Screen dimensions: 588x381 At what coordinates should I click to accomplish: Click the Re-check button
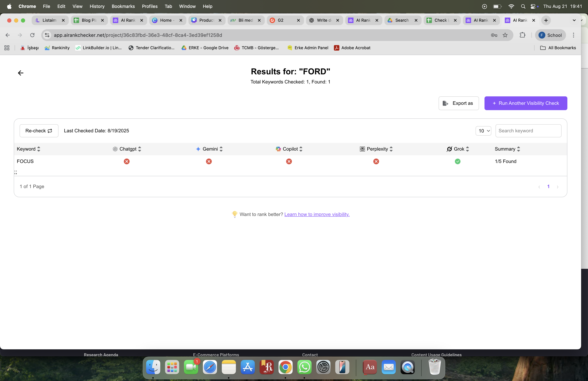39,131
